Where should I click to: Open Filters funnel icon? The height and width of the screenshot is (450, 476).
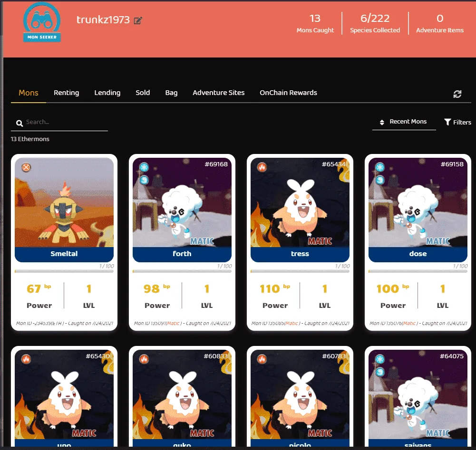point(447,122)
